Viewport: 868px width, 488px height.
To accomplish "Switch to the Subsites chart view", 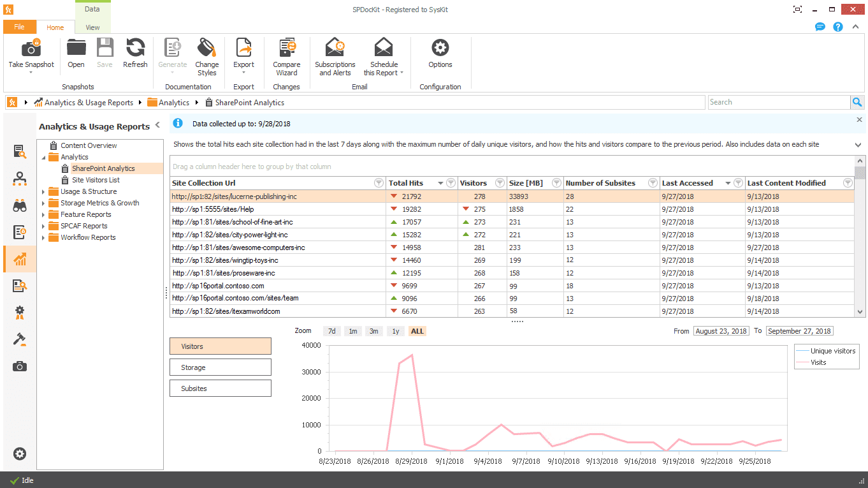I will point(220,388).
